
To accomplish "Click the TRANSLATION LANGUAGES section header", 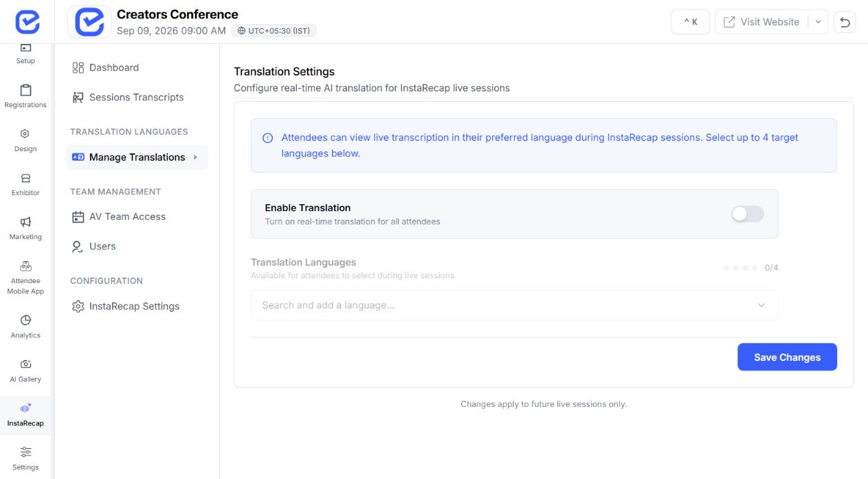I will 129,132.
